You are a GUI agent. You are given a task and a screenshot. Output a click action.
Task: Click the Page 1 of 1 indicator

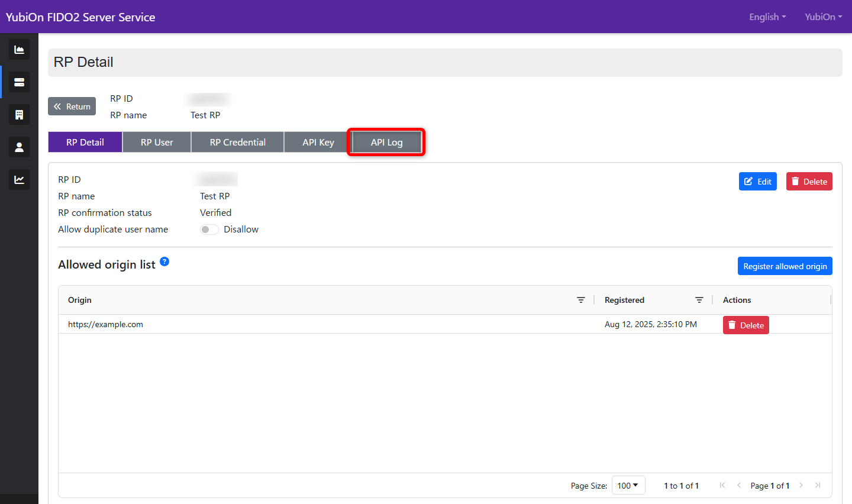point(770,486)
